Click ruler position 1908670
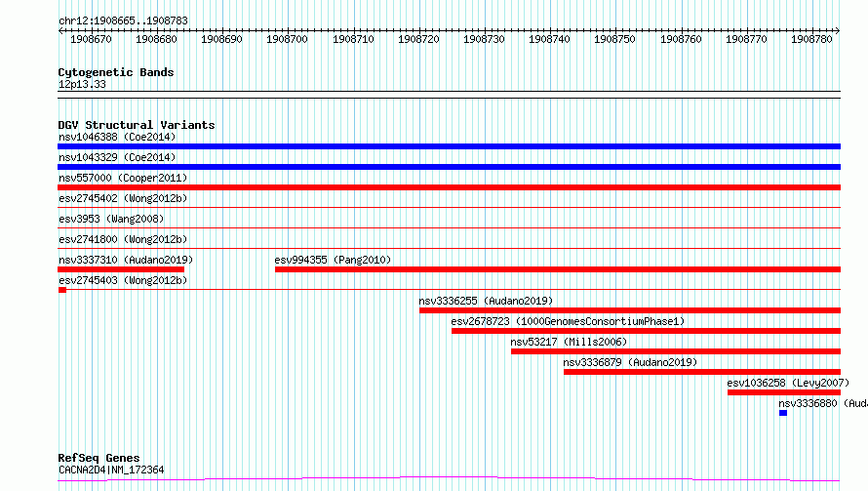The image size is (868, 491). [x=91, y=39]
